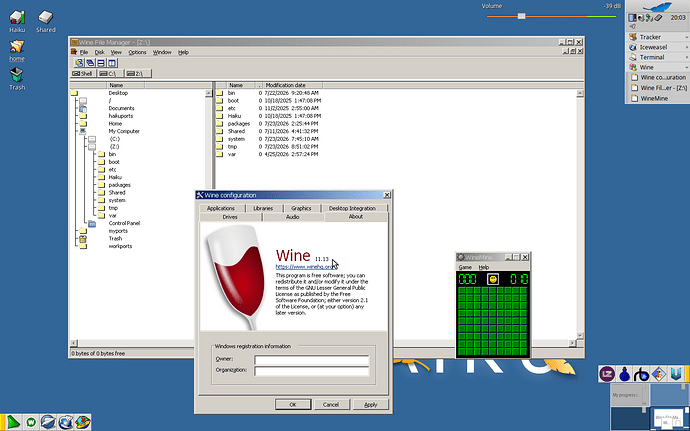Image resolution: width=690 pixels, height=431 pixels.
Task: Select workports in the folder tree
Action: click(x=120, y=246)
